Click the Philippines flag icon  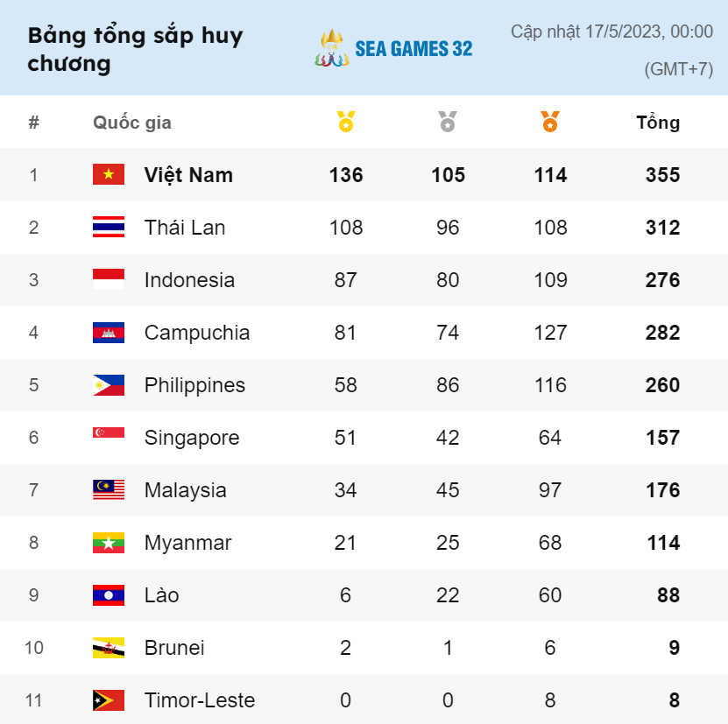tap(109, 384)
